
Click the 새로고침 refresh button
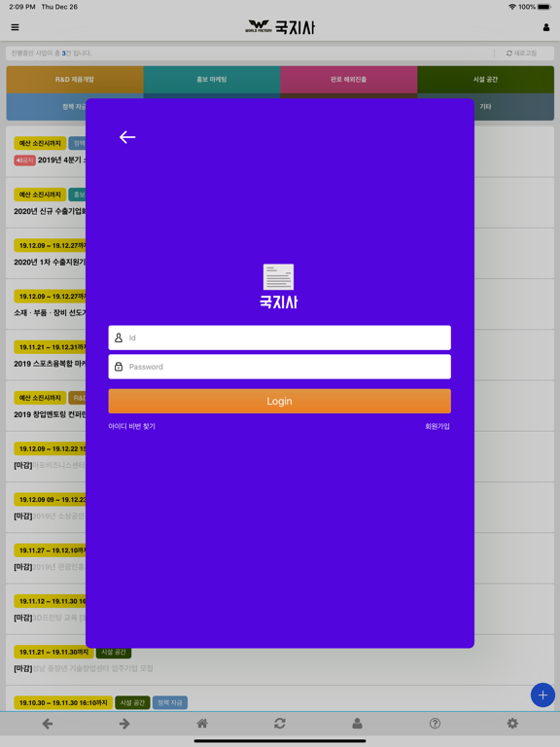point(521,53)
